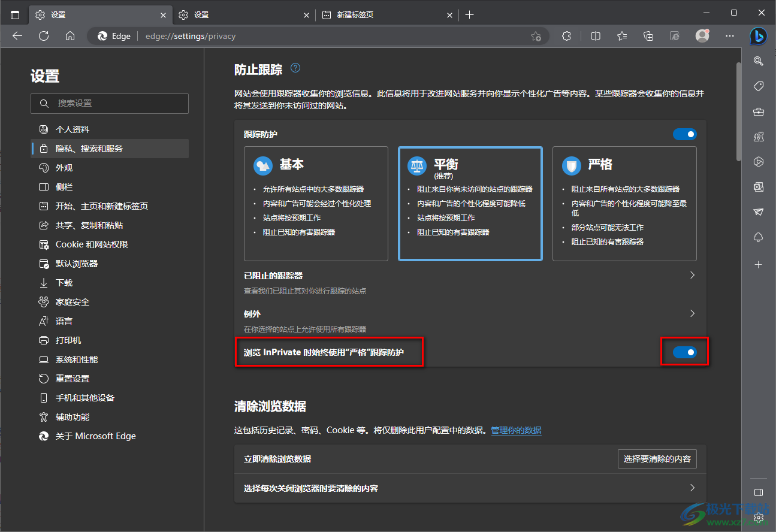Image resolution: width=776 pixels, height=532 pixels.
Task: Open the sidebar Shopping tag icon
Action: tap(758, 86)
